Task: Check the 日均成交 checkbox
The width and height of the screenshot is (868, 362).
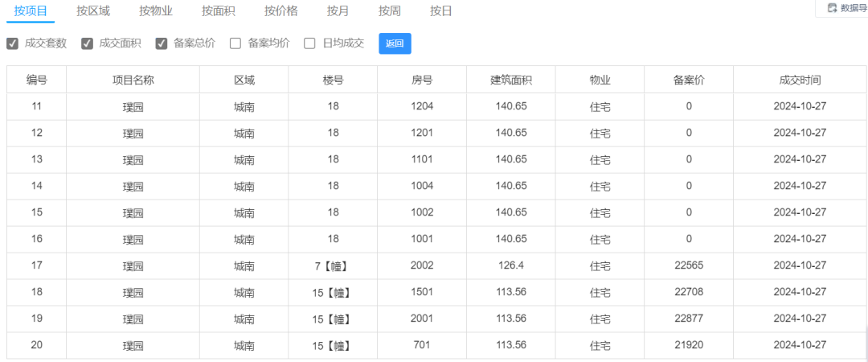Action: 309,43
